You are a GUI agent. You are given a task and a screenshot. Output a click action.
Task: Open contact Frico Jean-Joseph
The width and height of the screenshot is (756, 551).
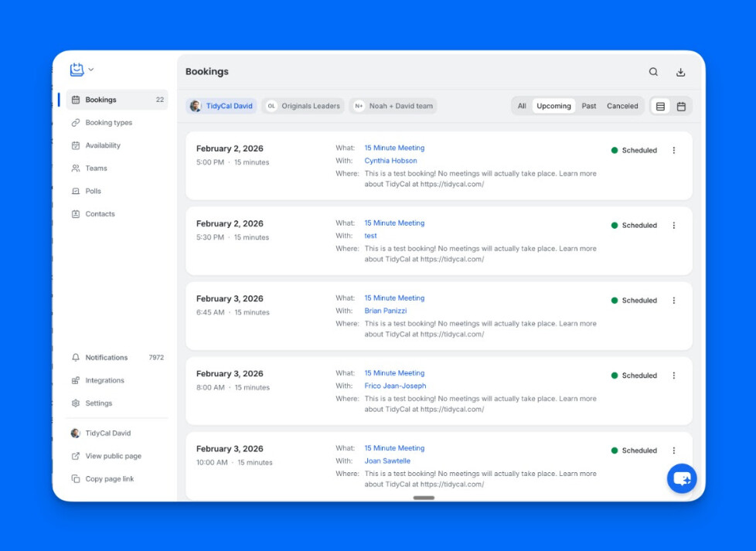coord(395,386)
